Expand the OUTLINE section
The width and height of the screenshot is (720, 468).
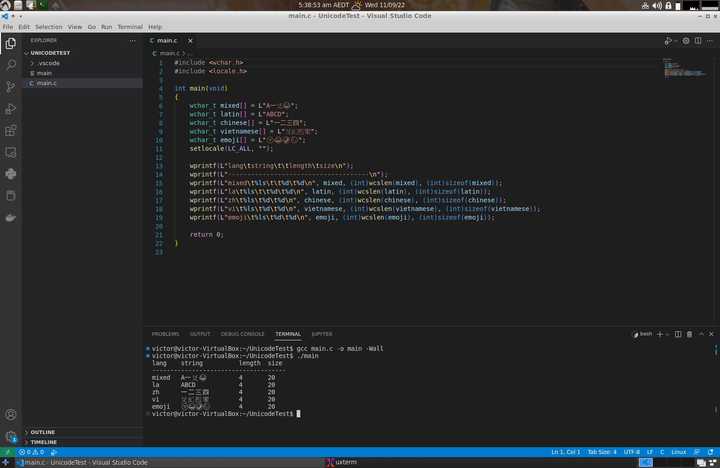pyautogui.click(x=42, y=432)
